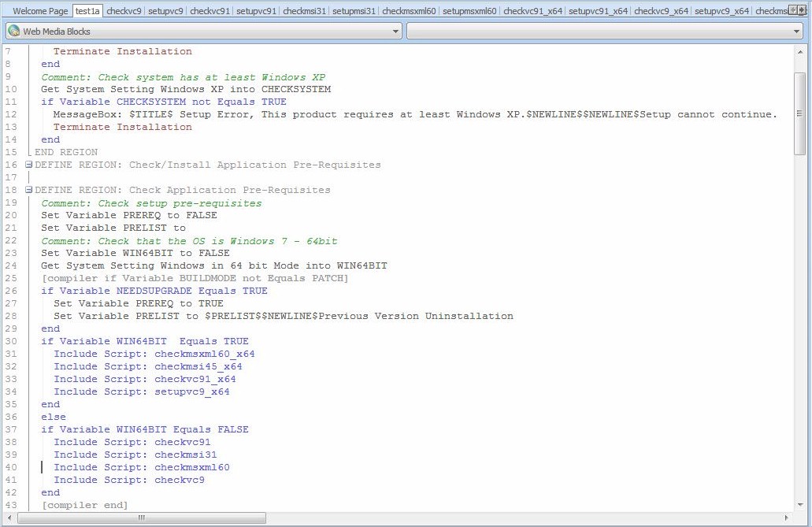Select 'Get System Setting Windows in 64 bit Mode' line
Screen dimensions: 812x527
pyautogui.click(x=214, y=265)
